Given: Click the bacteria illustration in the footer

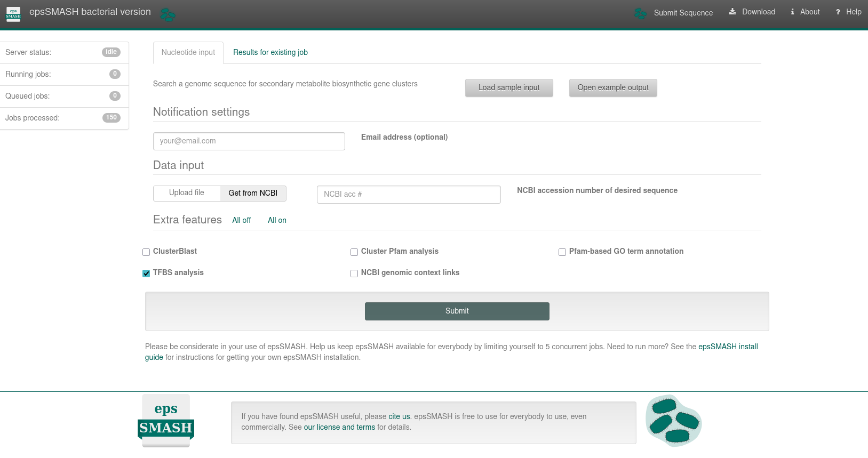Looking at the screenshot, I should point(673,421).
